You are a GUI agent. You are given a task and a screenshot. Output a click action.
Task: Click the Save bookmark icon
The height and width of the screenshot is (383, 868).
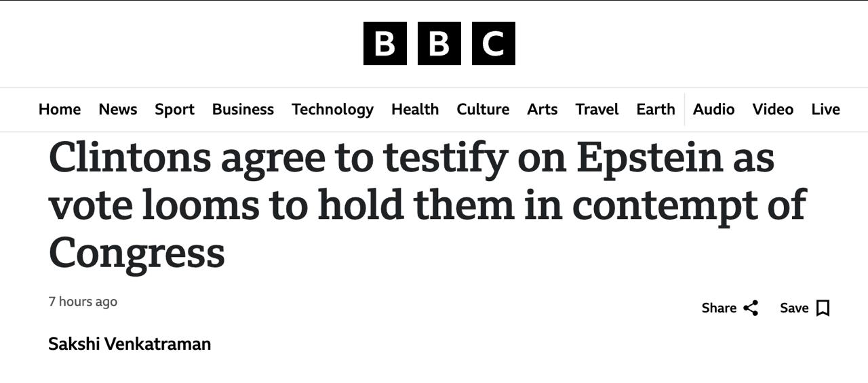(823, 308)
